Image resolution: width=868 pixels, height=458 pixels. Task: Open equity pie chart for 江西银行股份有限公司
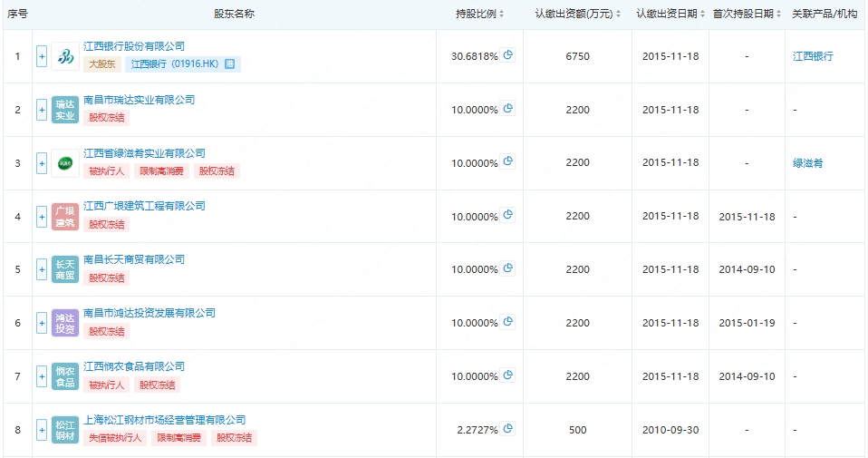coord(507,54)
